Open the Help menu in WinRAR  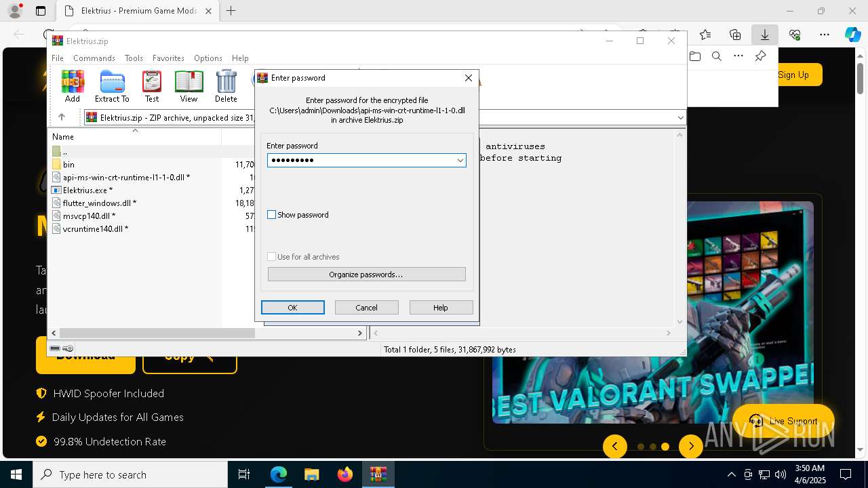point(240,58)
